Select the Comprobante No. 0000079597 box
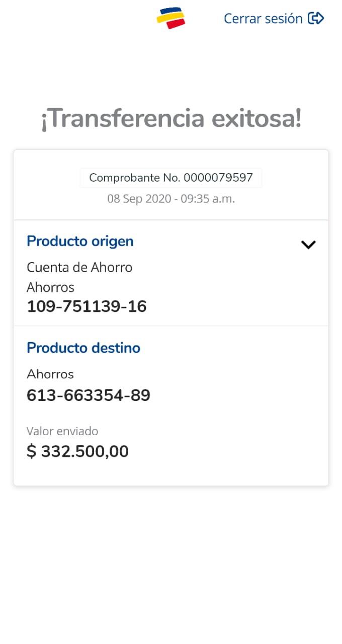 pos(171,178)
